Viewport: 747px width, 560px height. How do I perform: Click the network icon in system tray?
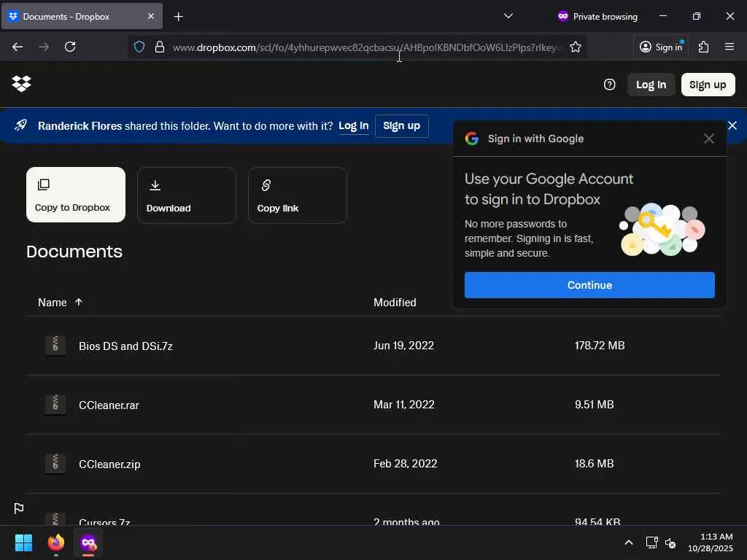click(651, 542)
